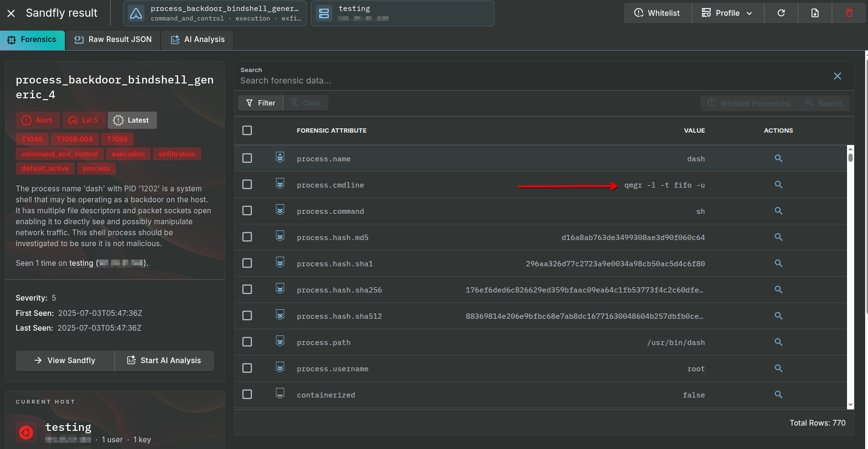Click the Ubuntu host icon for testing

tap(26, 433)
